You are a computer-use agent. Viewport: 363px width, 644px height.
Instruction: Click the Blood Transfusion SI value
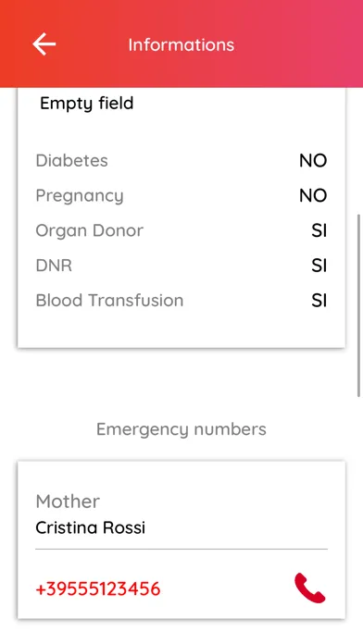point(319,301)
